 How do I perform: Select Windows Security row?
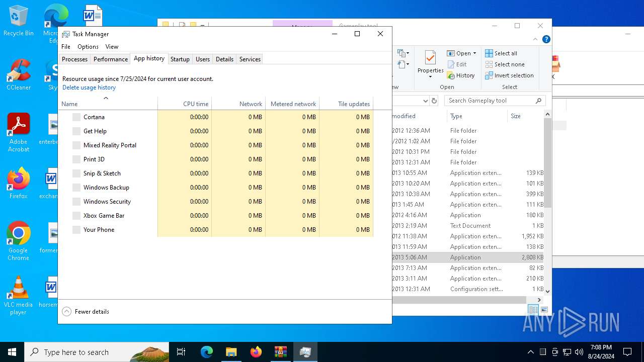click(x=216, y=201)
